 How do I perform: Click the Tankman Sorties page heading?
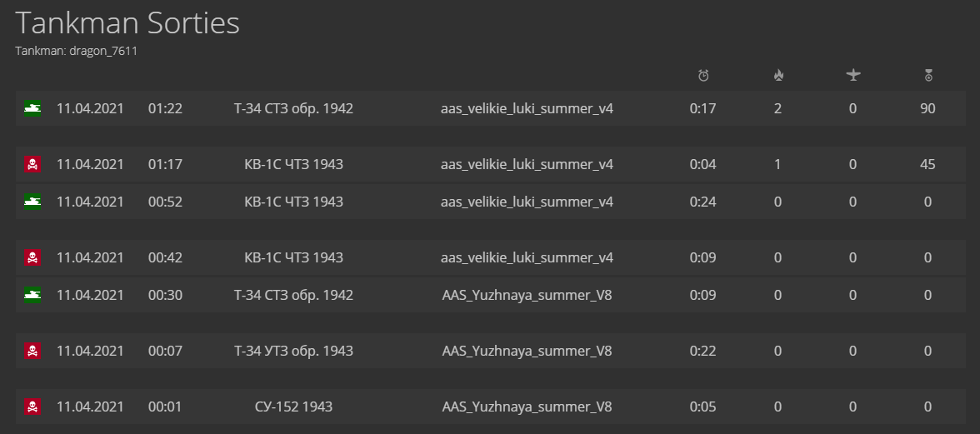coord(127,23)
